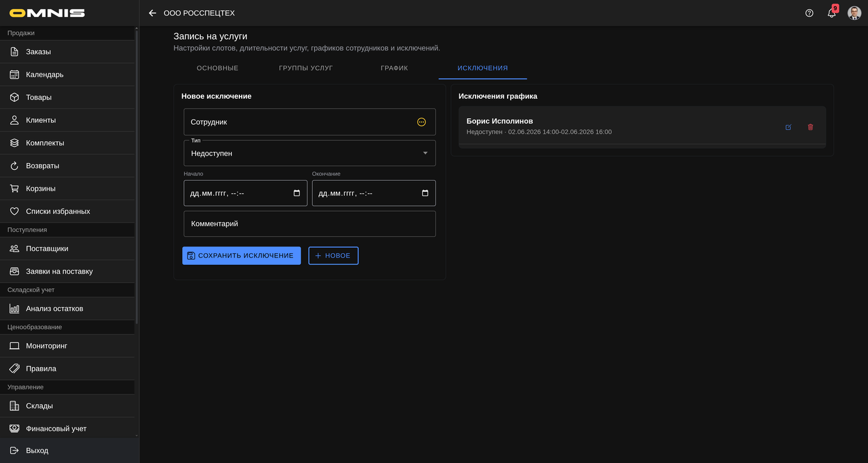Open Возвраты in the sidebar

pos(68,166)
